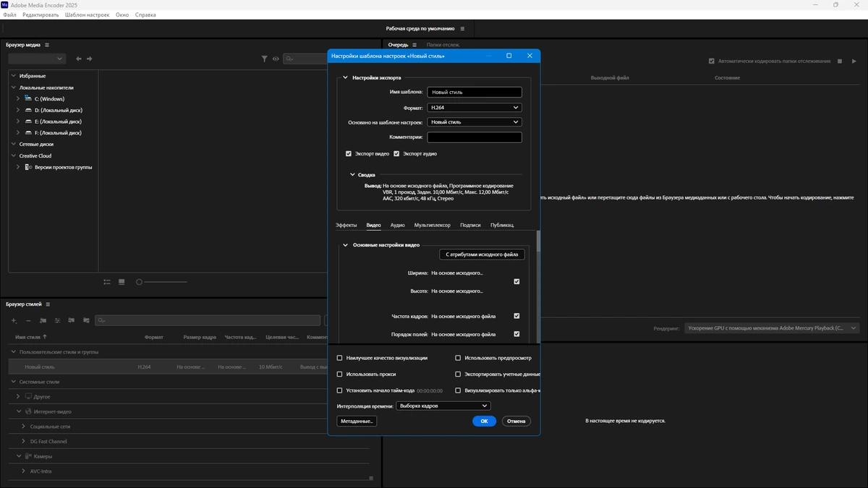The width and height of the screenshot is (868, 488).
Task: Toggle the Порядок полей match-source checkbox
Action: (516, 334)
